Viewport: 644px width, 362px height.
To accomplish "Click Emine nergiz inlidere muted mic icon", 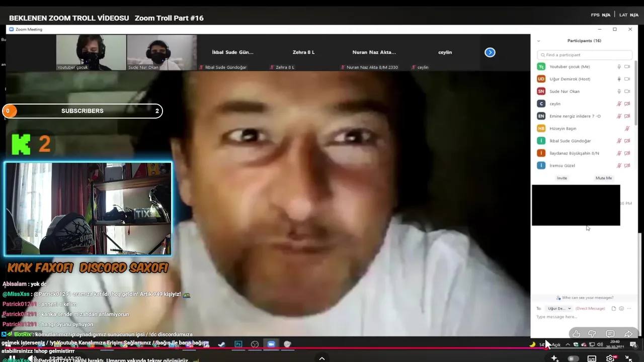I will tap(619, 116).
